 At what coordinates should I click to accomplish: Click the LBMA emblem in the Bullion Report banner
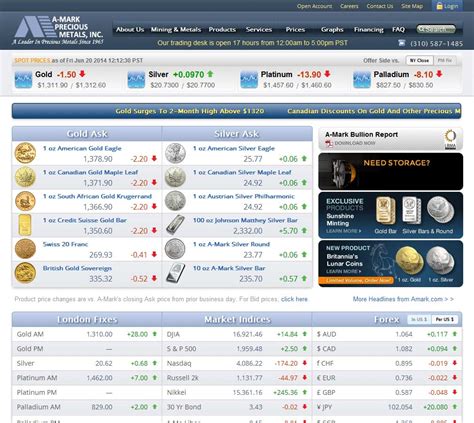(450, 139)
